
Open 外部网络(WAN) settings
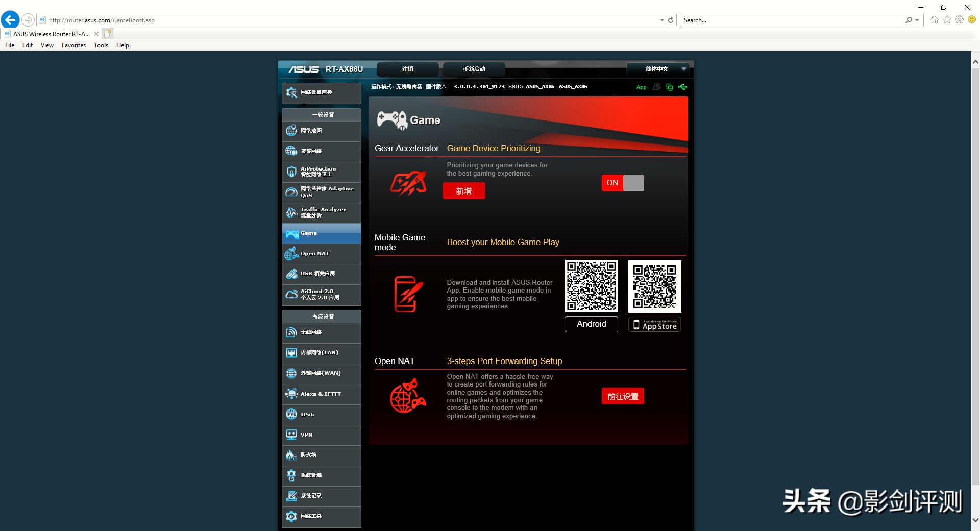click(x=321, y=373)
